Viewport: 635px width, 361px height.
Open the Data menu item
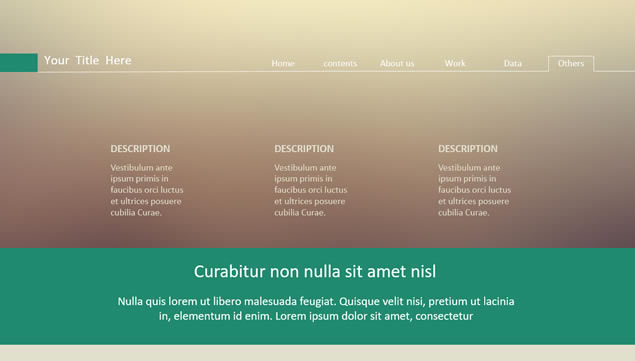click(x=512, y=63)
